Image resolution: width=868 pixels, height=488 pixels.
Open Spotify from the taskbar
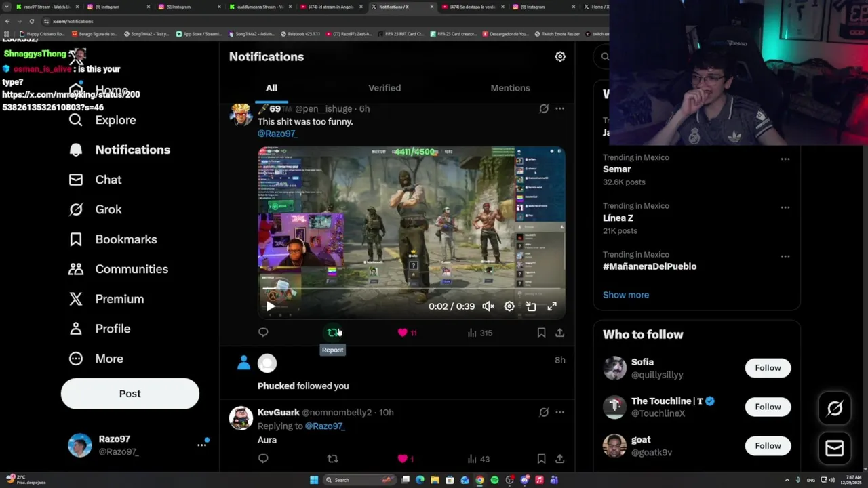(x=494, y=480)
